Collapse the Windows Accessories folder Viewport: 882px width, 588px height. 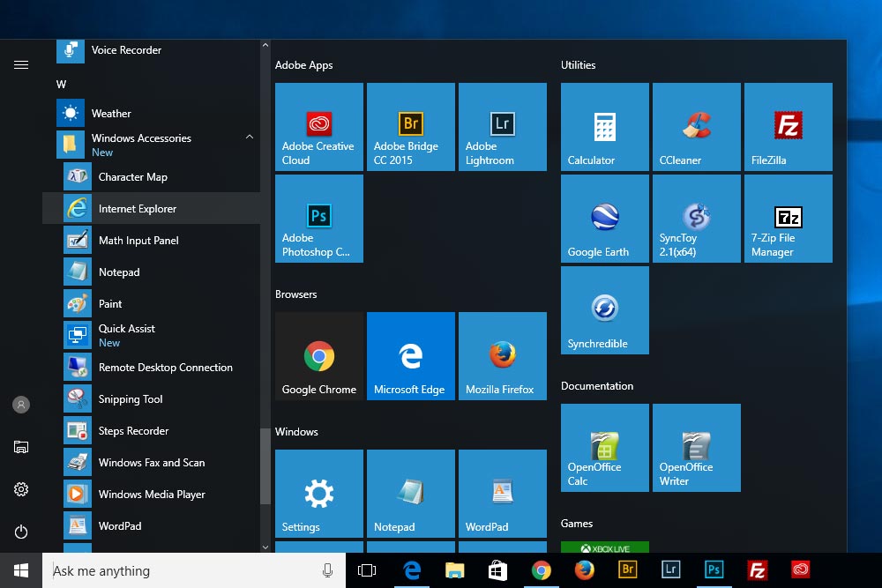pyautogui.click(x=248, y=138)
